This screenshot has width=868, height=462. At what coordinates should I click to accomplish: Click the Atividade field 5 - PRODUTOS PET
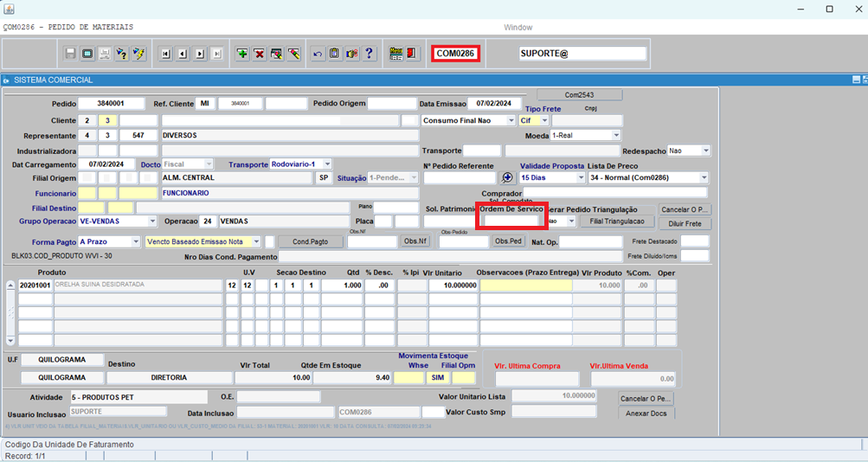click(138, 397)
